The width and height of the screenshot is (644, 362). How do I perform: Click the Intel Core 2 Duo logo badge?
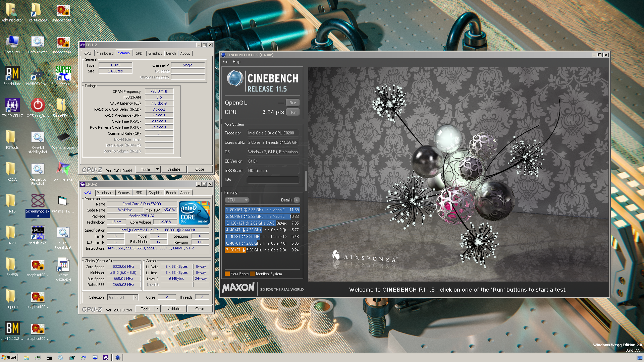pos(194,213)
